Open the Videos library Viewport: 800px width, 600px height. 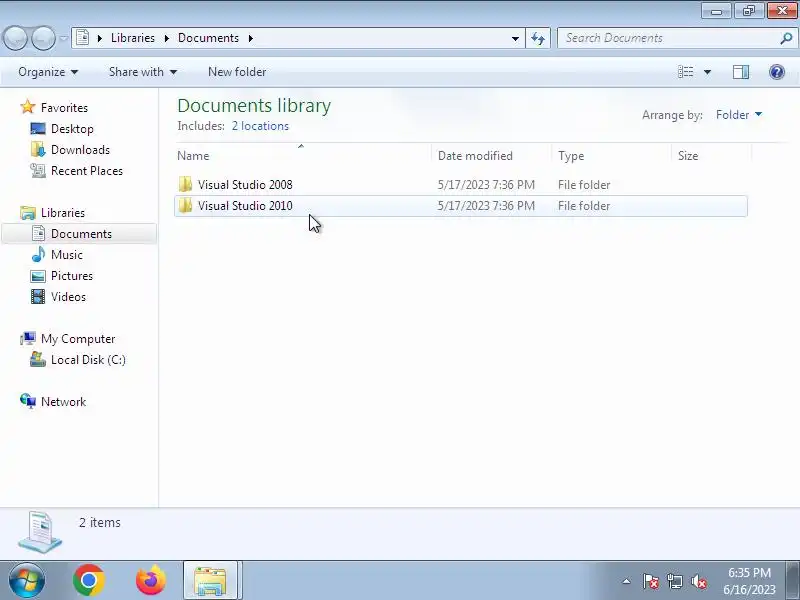point(68,296)
